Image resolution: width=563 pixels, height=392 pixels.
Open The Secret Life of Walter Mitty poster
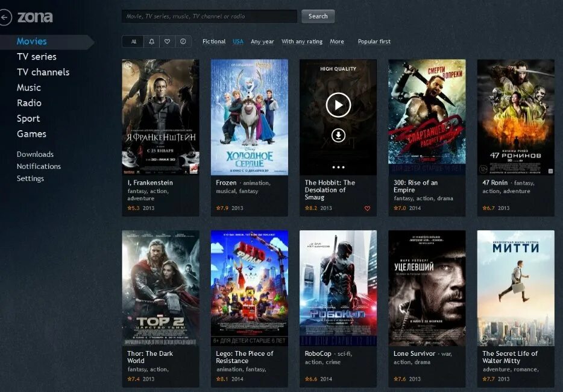[x=515, y=288]
